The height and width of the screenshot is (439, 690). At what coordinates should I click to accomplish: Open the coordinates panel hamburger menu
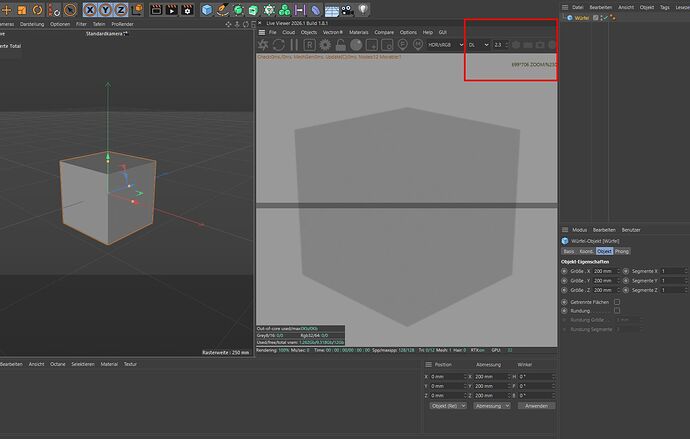pos(428,365)
